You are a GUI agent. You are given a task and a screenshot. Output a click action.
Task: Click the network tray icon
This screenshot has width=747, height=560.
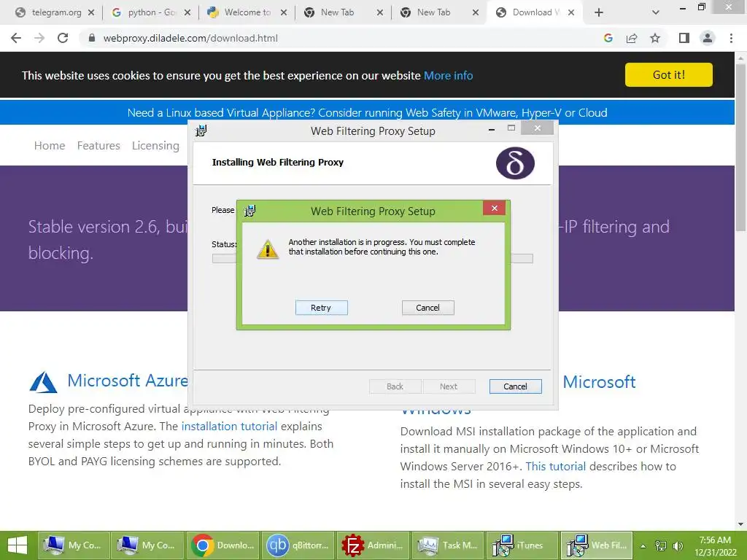click(x=661, y=545)
